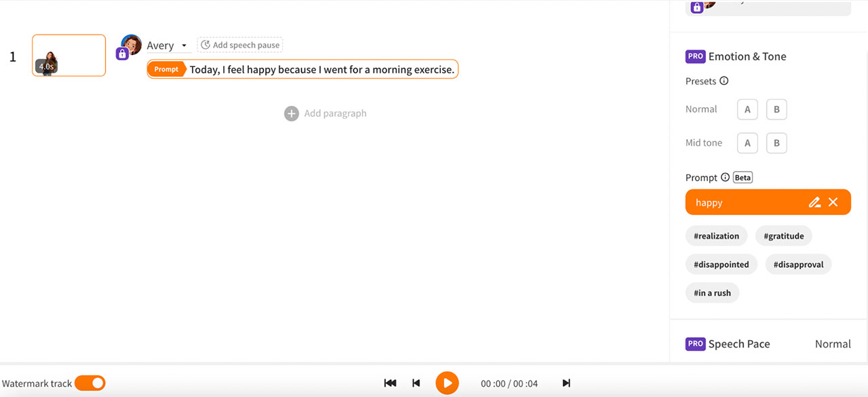
Task: Select the #in a rush emotion tag
Action: (712, 292)
